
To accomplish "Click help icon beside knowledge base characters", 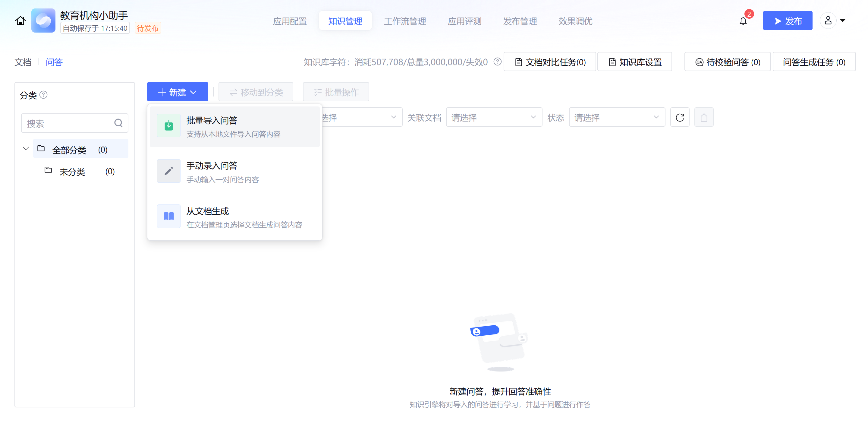I will coord(497,62).
